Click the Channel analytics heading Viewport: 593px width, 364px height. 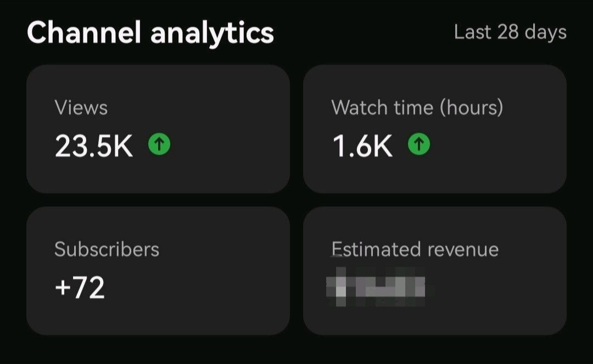[x=150, y=33]
